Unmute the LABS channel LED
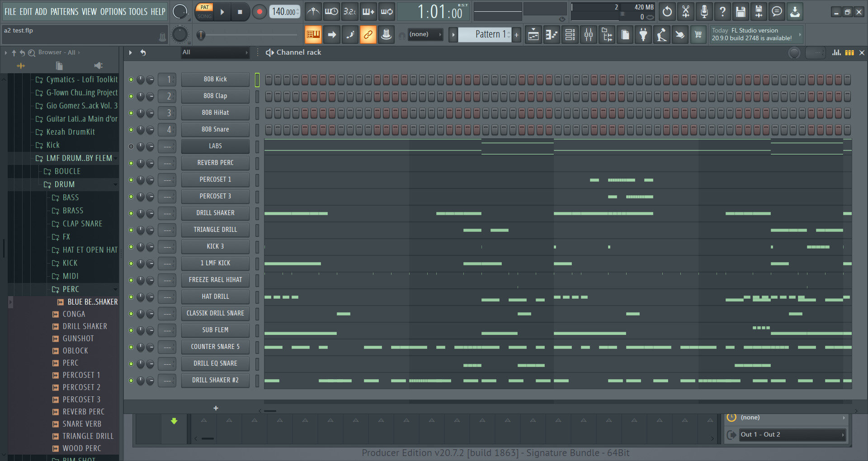This screenshot has height=461, width=868. tap(131, 146)
